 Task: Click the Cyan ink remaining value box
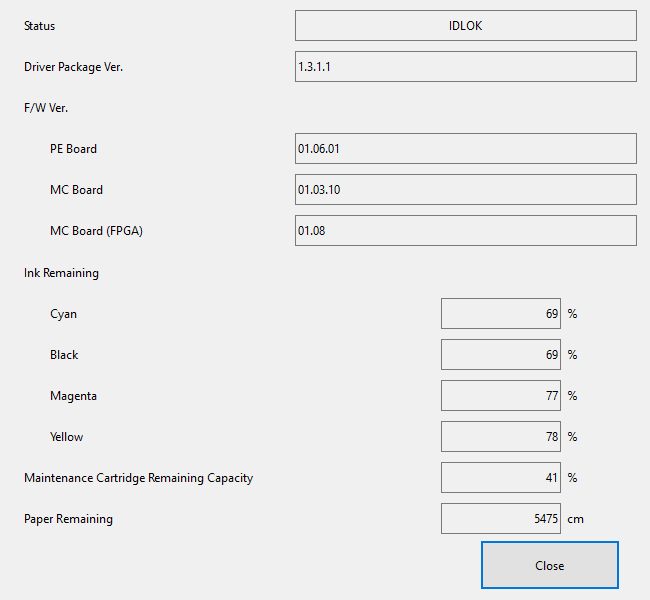click(500, 314)
